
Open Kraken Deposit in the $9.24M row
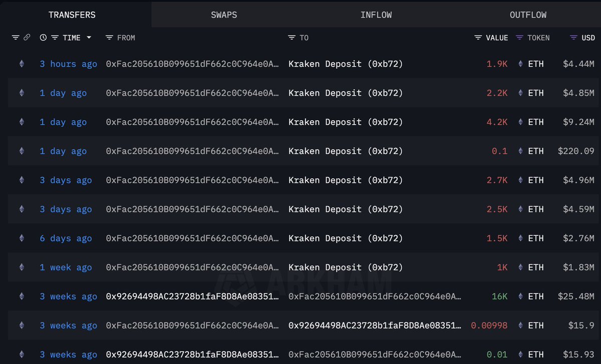(x=346, y=122)
